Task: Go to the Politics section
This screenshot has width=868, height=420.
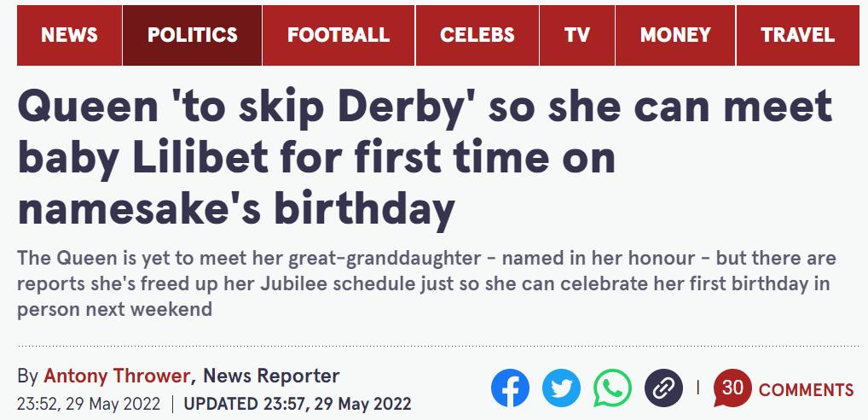Action: pyautogui.click(x=193, y=35)
